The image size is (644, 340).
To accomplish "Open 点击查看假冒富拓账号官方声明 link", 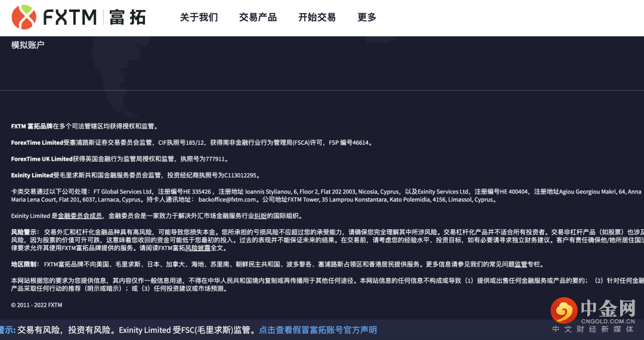I will click(x=317, y=330).
